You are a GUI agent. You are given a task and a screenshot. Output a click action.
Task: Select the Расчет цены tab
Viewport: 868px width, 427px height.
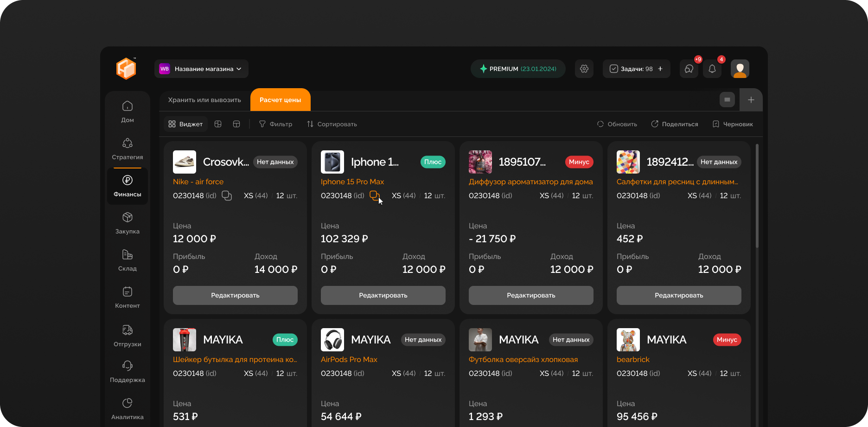280,100
